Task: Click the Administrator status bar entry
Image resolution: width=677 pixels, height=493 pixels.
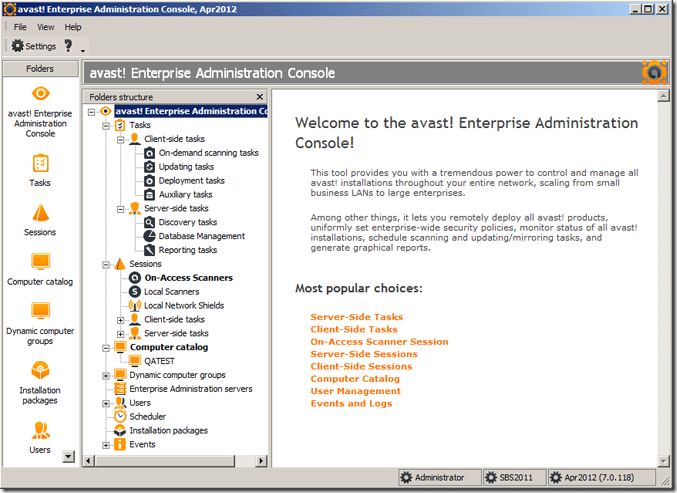Action: click(x=440, y=477)
